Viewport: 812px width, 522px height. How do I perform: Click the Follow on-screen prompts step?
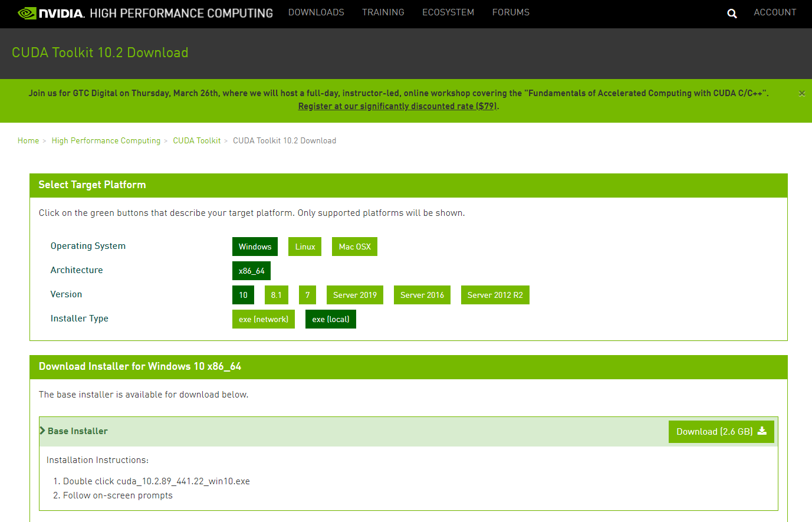[118, 495]
